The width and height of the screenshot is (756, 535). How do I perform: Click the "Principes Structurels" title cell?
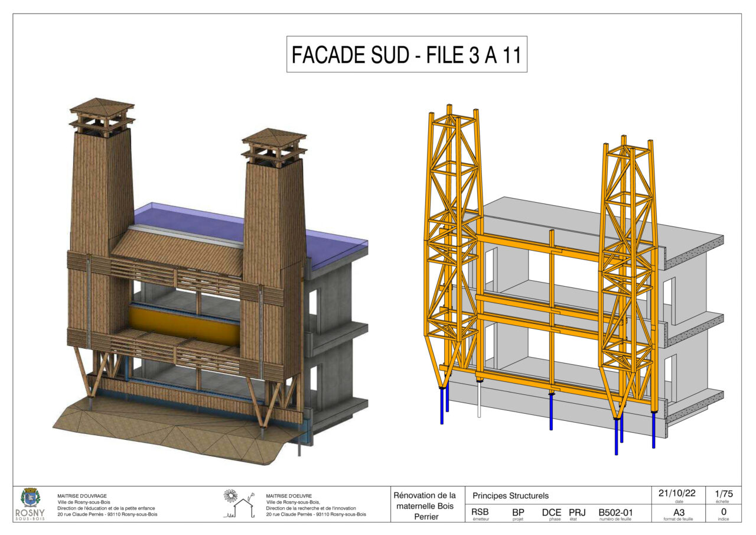(x=511, y=495)
